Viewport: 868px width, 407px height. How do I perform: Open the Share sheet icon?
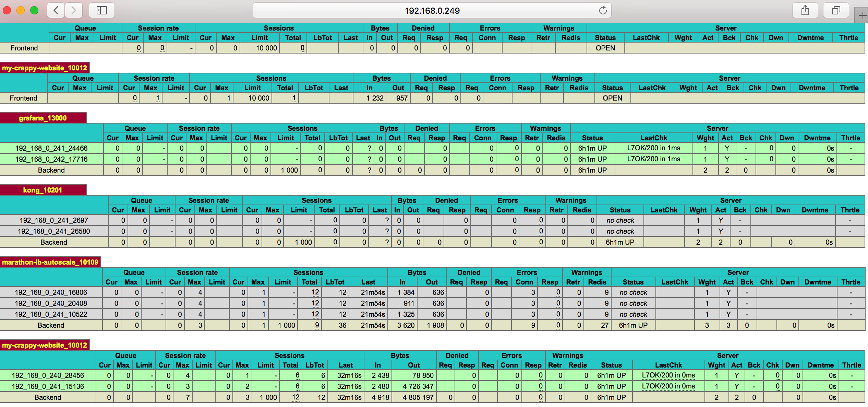click(805, 10)
